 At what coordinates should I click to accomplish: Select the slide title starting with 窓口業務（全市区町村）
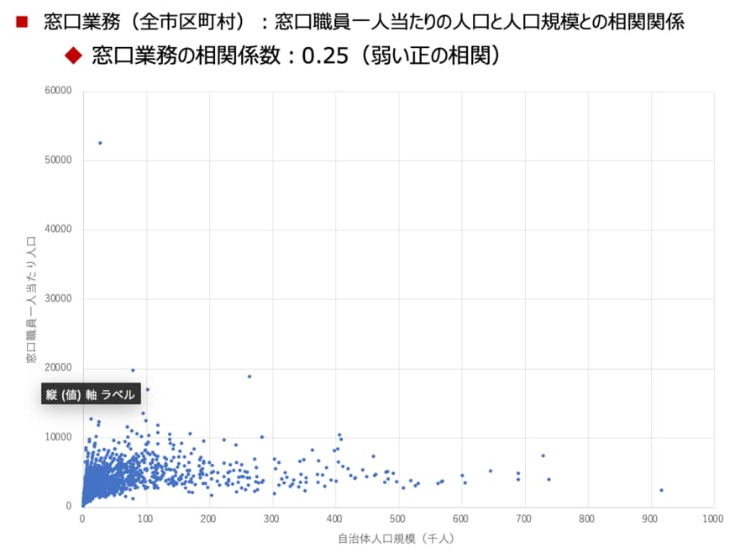click(364, 23)
